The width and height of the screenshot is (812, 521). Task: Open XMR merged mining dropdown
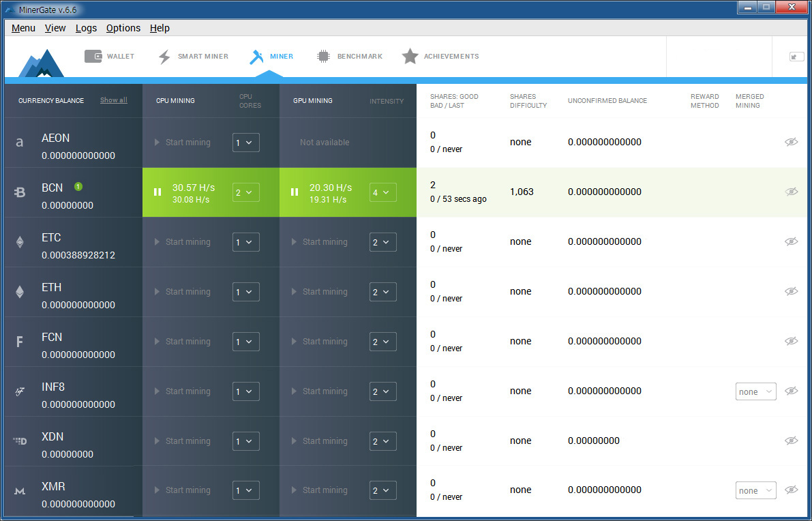[755, 490]
